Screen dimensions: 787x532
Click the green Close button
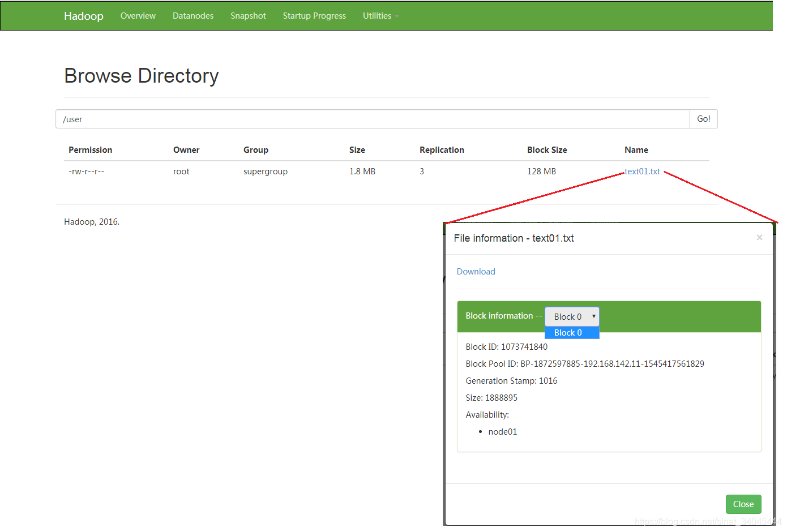(743, 504)
